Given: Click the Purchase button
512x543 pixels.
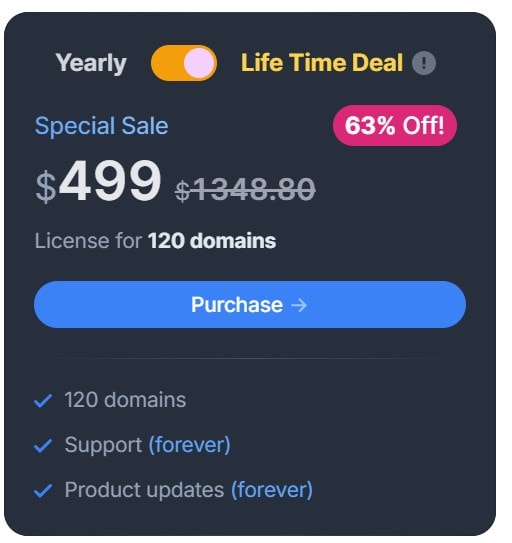Looking at the screenshot, I should [x=250, y=304].
